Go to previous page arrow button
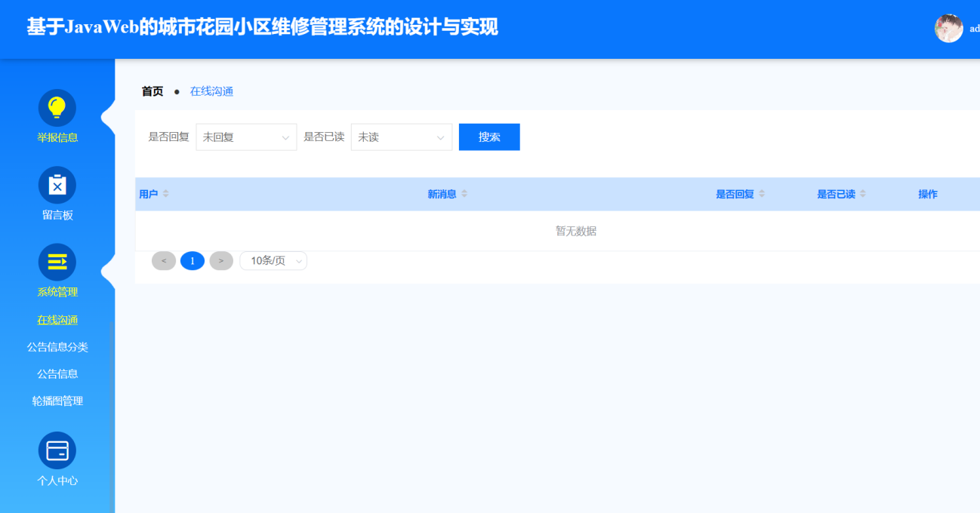 click(x=164, y=261)
